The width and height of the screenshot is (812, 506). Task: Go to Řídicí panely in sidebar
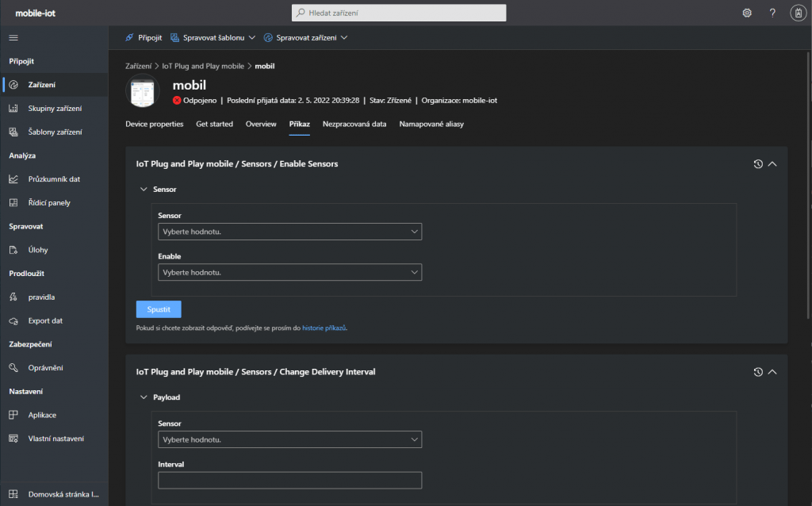(x=49, y=203)
